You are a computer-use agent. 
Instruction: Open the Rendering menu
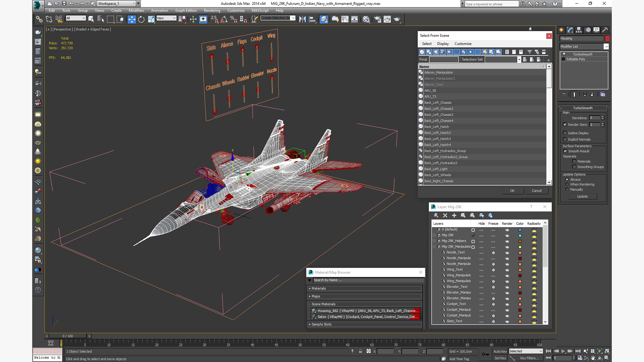tap(212, 11)
